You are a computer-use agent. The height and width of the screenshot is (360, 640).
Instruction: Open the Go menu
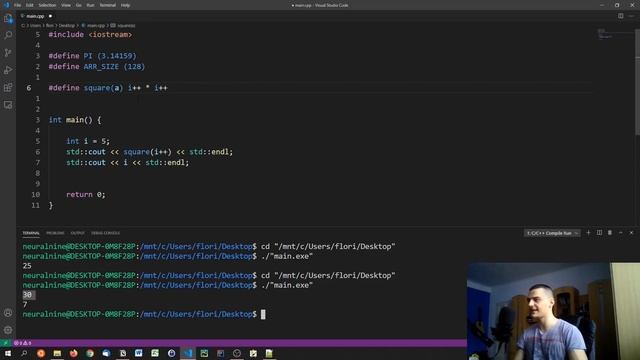pyautogui.click(x=78, y=5)
